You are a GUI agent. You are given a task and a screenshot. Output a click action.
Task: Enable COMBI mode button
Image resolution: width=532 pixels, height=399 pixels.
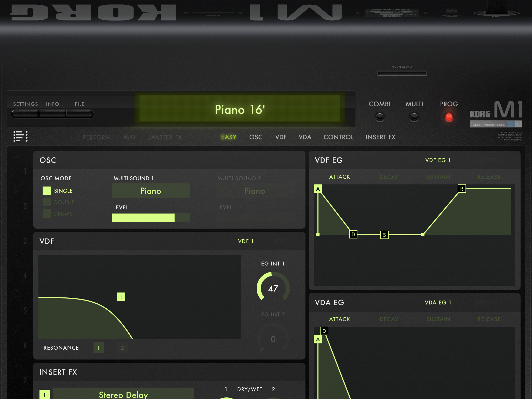point(380,117)
